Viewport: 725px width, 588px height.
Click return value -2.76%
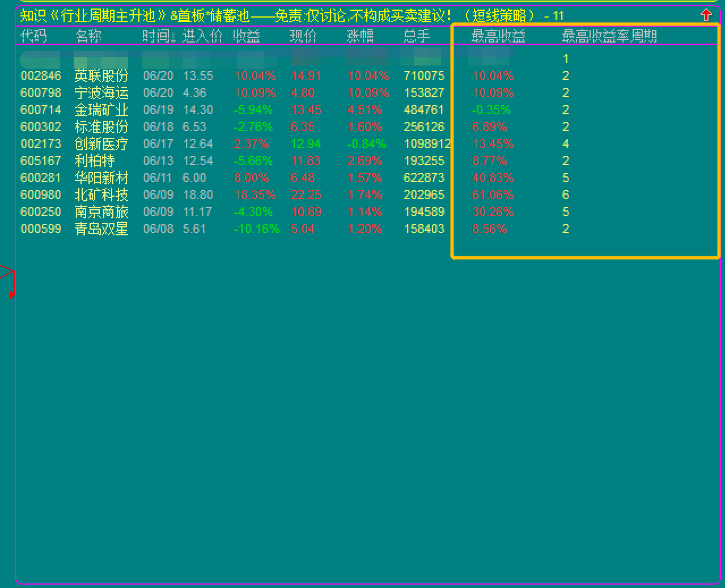coord(253,127)
